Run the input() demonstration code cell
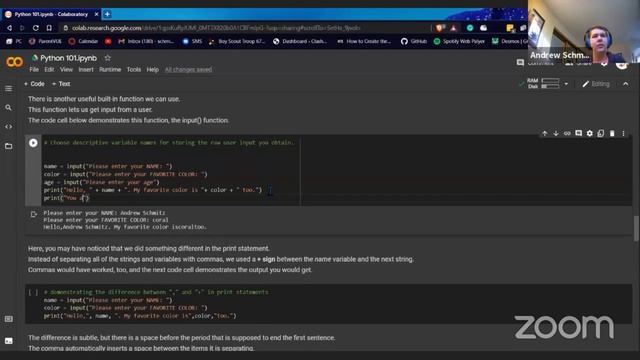The image size is (640, 360). tap(33, 143)
